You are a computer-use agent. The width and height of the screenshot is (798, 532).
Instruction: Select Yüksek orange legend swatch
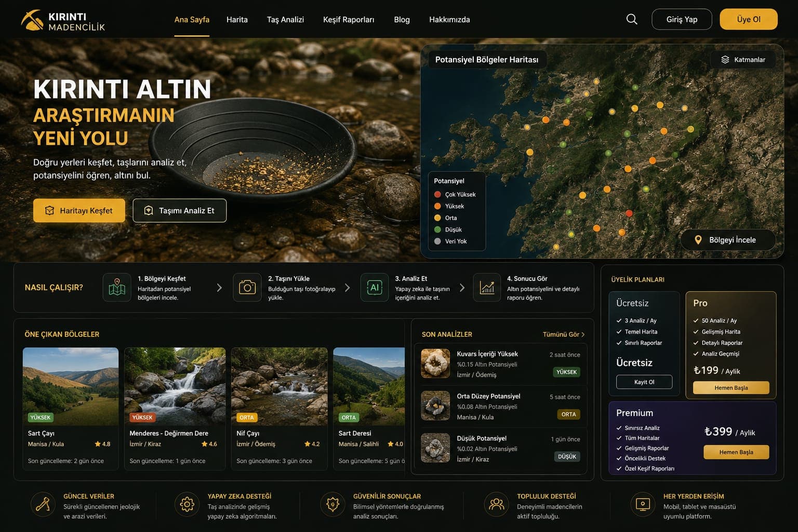(x=437, y=206)
